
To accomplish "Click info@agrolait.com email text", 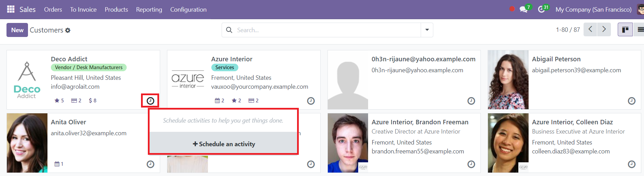I will click(75, 87).
